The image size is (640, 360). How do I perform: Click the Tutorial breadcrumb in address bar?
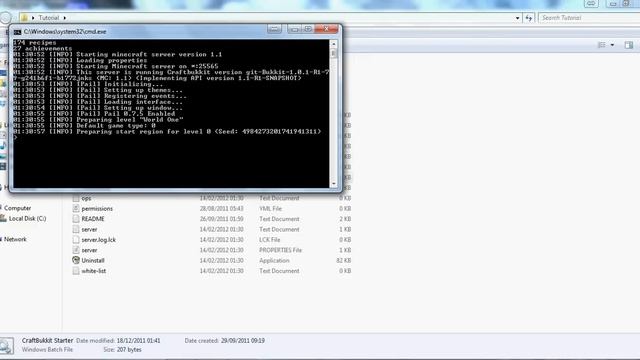(49, 18)
